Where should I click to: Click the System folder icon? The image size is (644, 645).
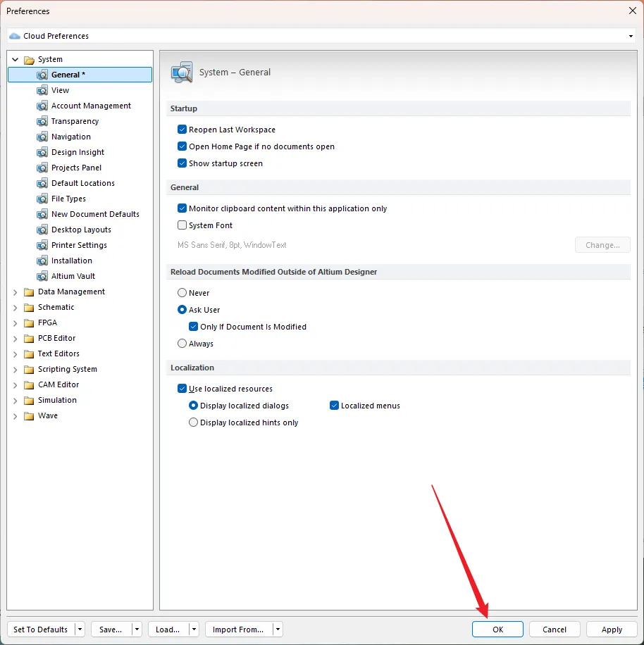tap(29, 60)
